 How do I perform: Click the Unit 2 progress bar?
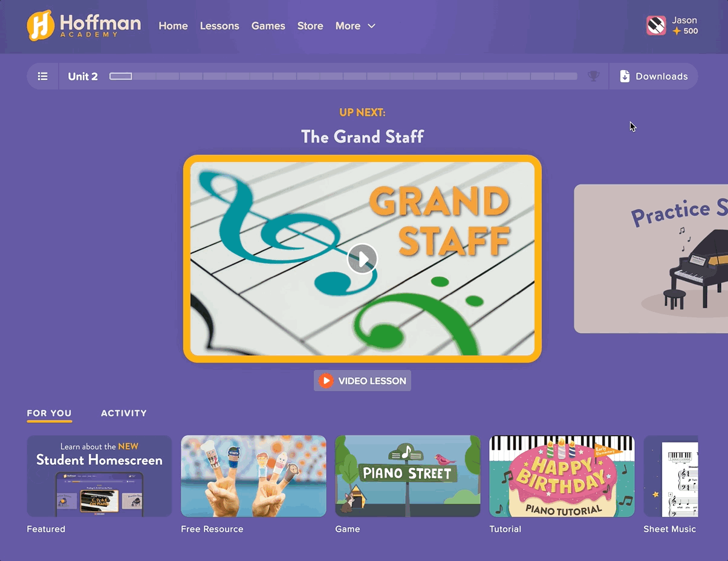pos(343,76)
